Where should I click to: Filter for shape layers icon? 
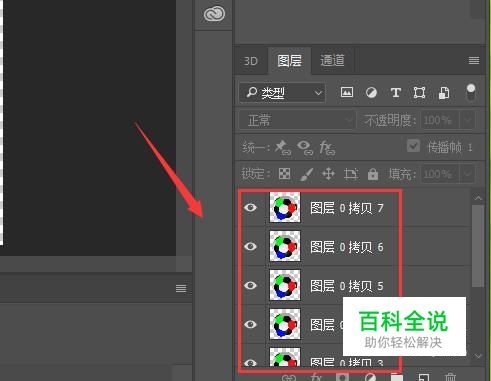(x=419, y=93)
